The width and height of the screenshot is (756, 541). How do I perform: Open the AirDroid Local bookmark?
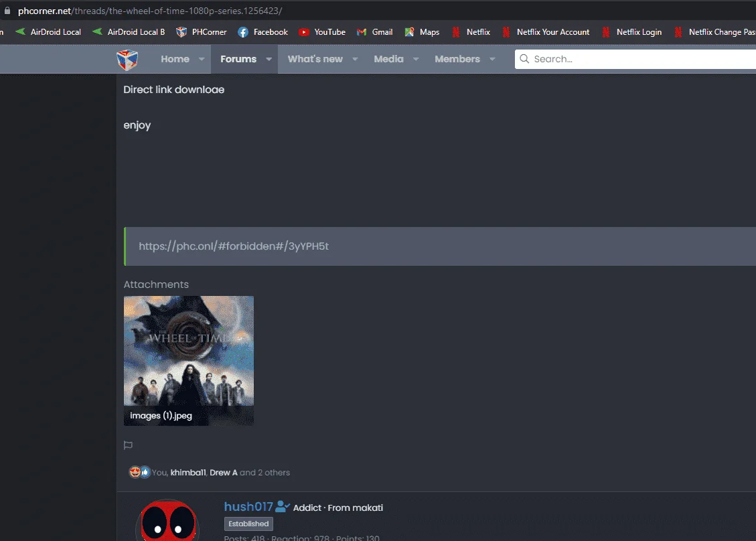48,32
